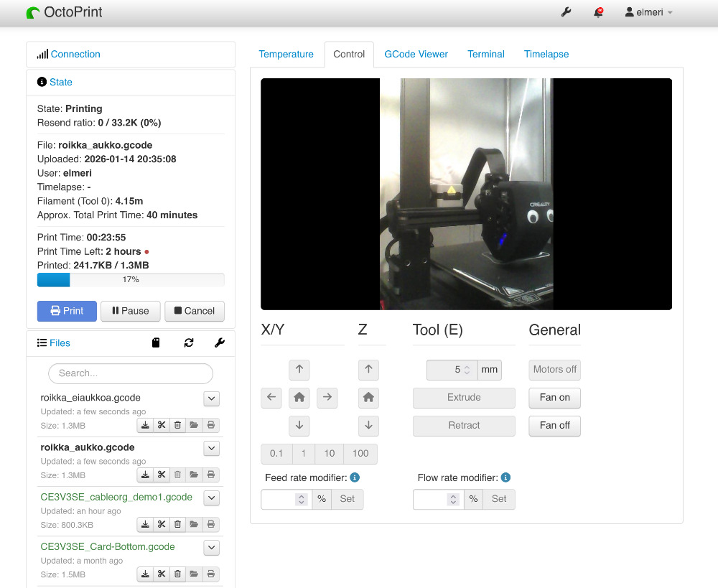Select the 10 mm jog distance

(x=330, y=453)
